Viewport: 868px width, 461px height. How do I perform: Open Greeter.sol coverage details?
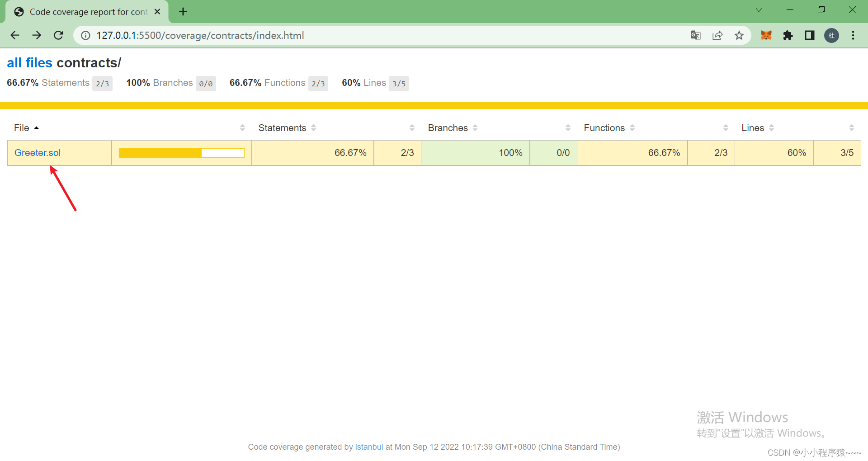click(38, 153)
